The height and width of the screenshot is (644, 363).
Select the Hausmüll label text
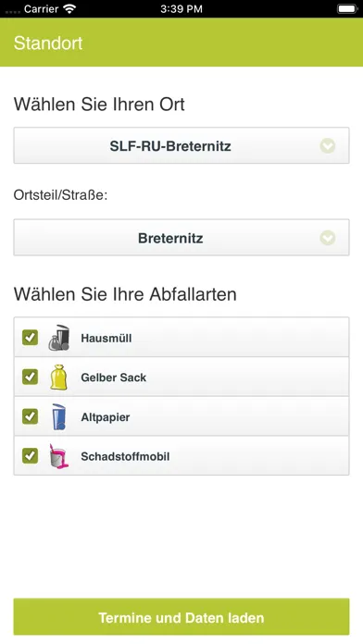pos(106,338)
